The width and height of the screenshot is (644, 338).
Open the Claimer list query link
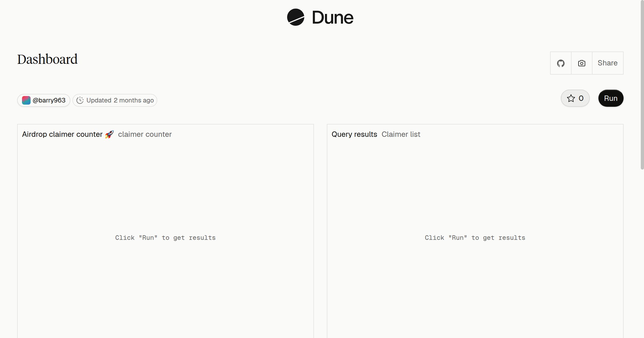point(401,134)
